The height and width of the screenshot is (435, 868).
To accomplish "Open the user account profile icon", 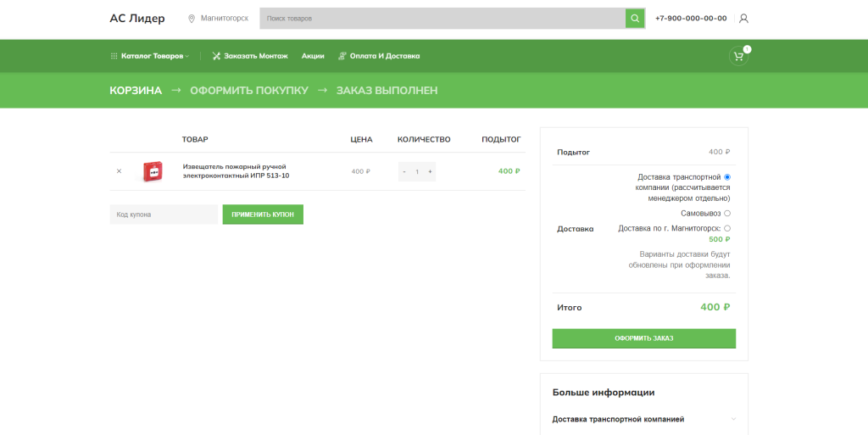I will tap(744, 18).
